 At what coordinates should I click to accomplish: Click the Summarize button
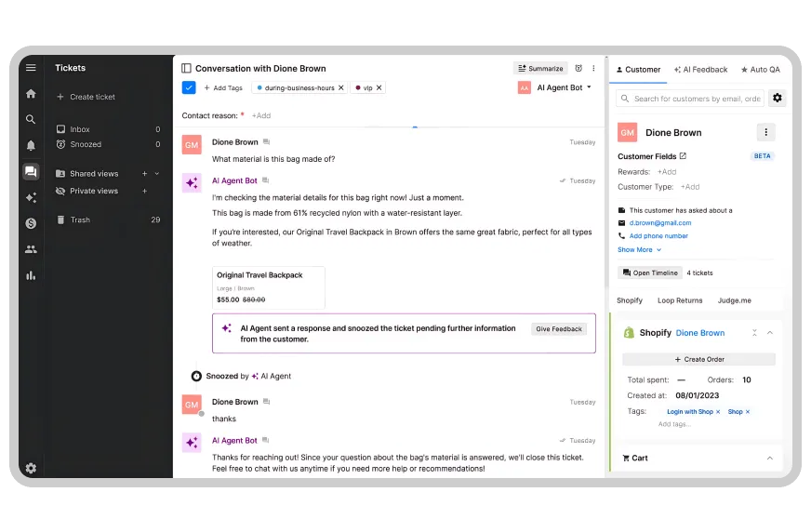point(540,68)
